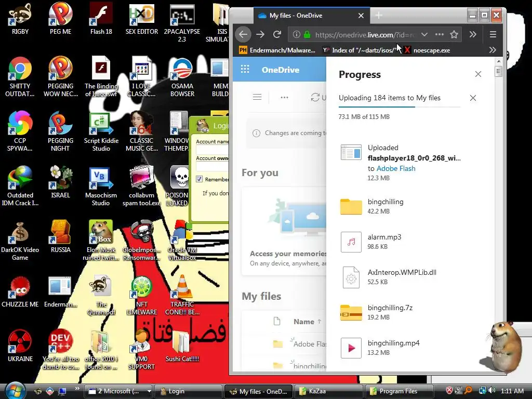Open the PEG ME desktop icon

[60, 18]
